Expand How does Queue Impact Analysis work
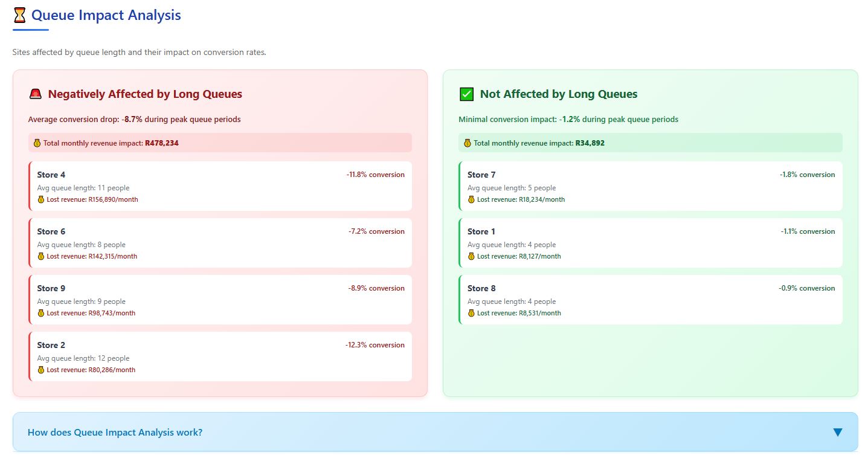Screen dimensions: 868x461 [115, 433]
